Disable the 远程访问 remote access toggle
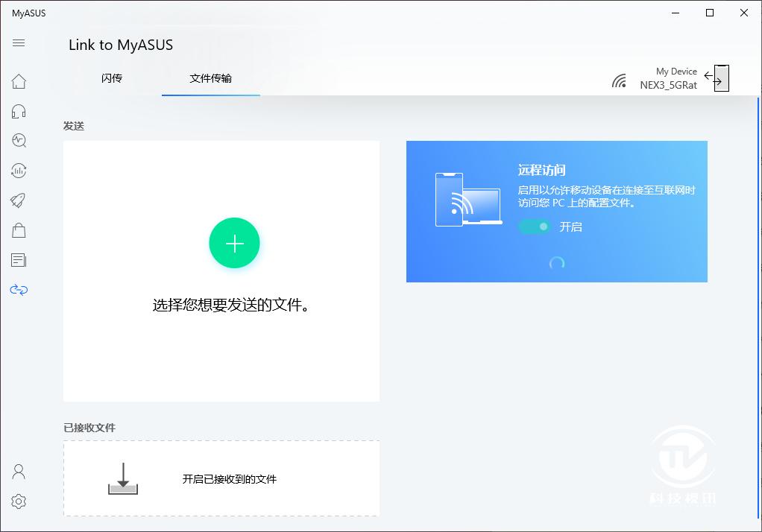Screen dimensions: 762x532 (x=535, y=227)
